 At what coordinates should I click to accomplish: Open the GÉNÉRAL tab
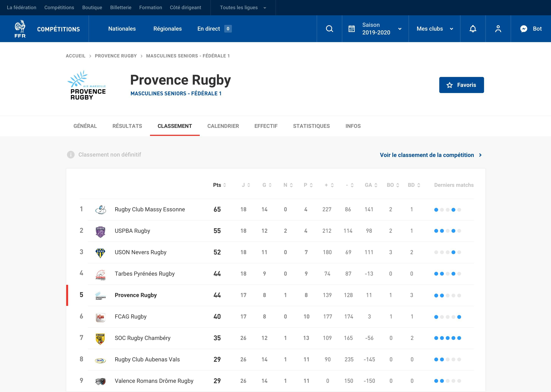pos(85,126)
